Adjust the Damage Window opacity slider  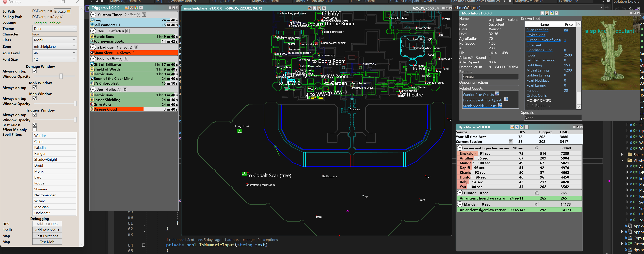coord(61,76)
